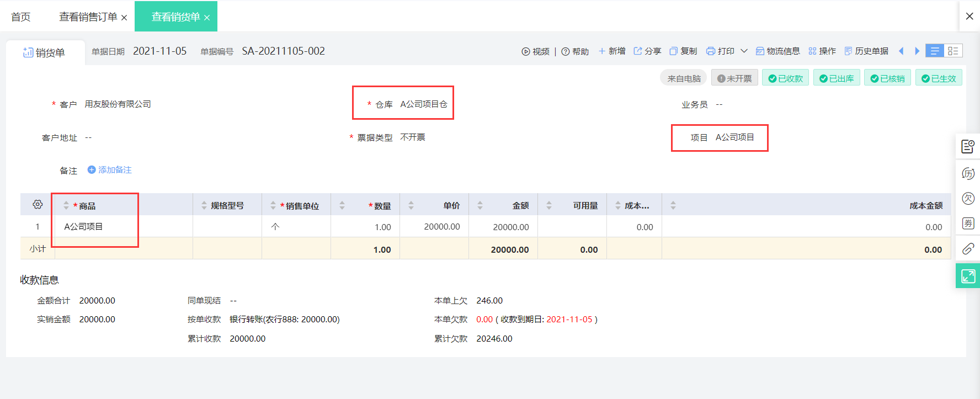Viewport: 980px width, 399px height.
Task: Sort by the 商品 column arrows
Action: click(66, 205)
